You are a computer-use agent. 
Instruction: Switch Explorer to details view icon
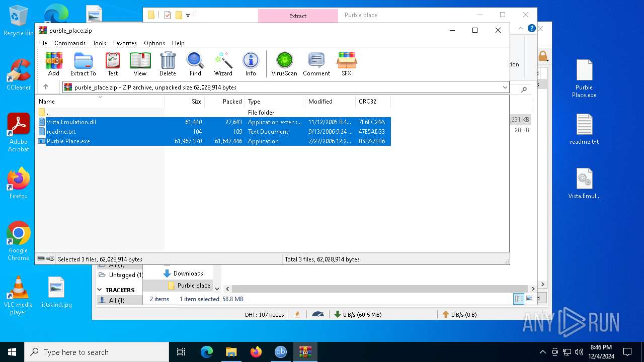pos(519,299)
